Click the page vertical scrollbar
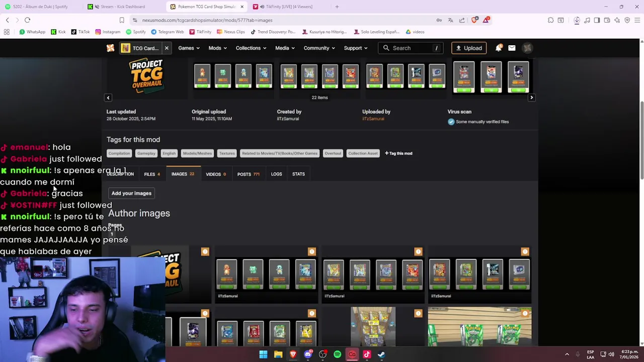Screen dimensions: 644x362 (x=641, y=141)
